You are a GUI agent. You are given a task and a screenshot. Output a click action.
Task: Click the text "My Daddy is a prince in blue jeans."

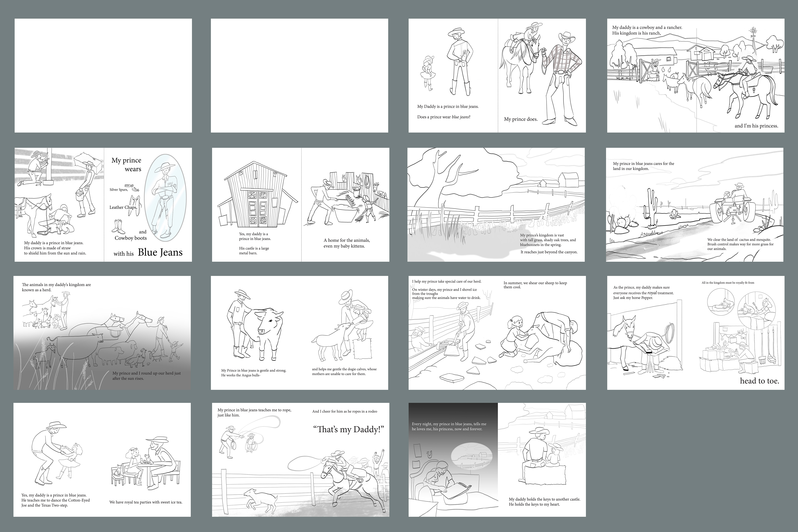[x=448, y=107]
